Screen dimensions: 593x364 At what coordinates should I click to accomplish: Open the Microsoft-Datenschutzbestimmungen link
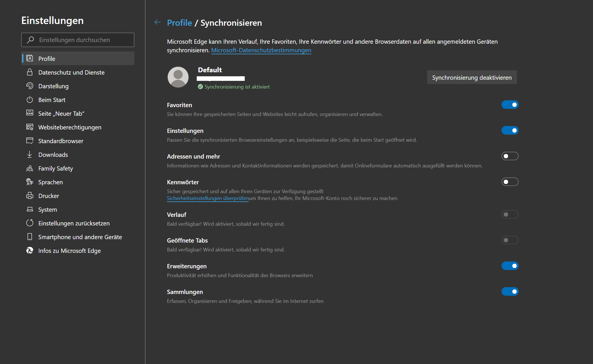(x=261, y=50)
